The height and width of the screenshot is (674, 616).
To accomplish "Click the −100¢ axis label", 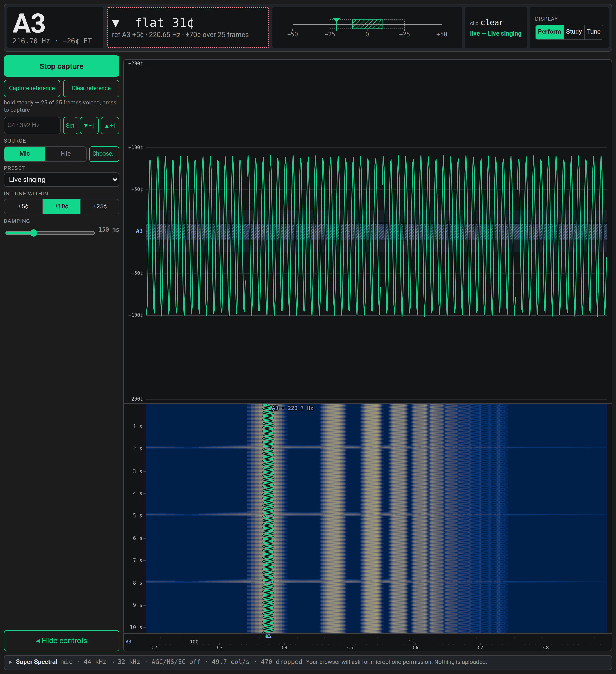I will pyautogui.click(x=135, y=315).
